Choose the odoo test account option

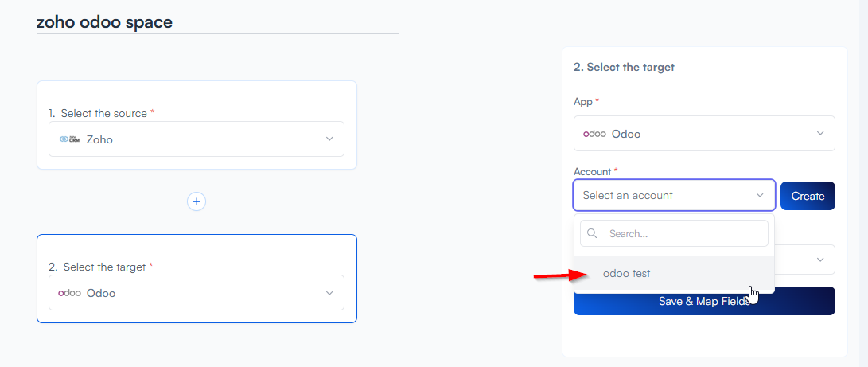pos(627,274)
